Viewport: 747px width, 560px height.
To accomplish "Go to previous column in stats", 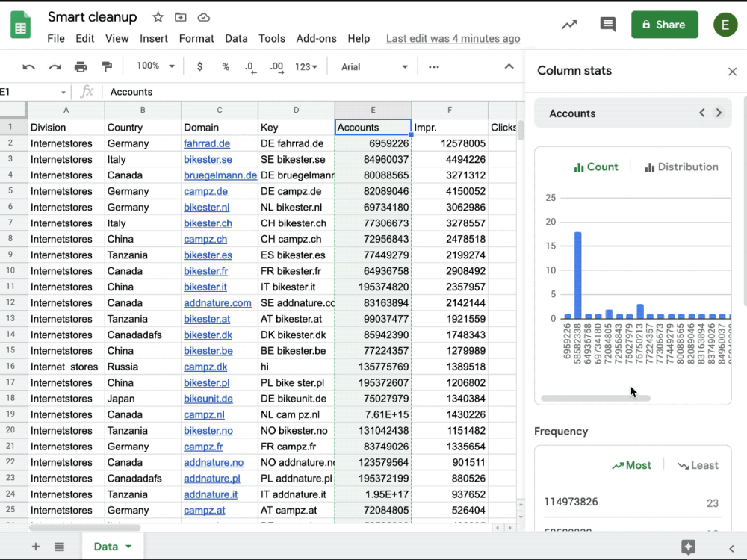I will pyautogui.click(x=701, y=113).
